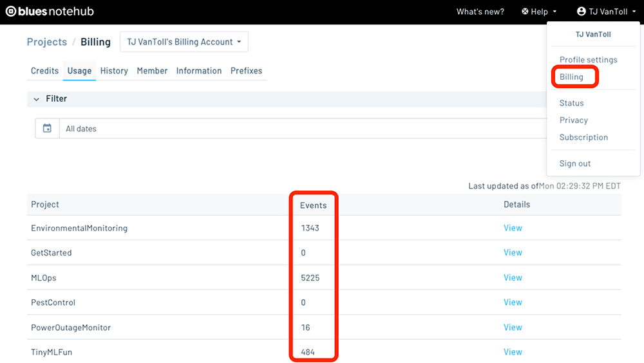This screenshot has width=644, height=363.
Task: Open TJ VanToll's Billing Account dropdown
Action: pos(184,42)
